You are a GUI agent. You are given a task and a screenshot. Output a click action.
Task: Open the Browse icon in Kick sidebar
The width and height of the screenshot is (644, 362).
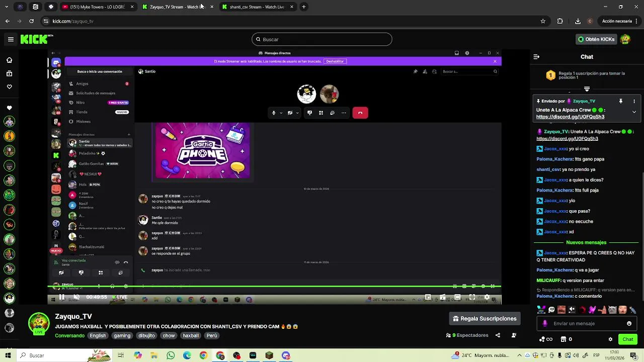pyautogui.click(x=9, y=73)
